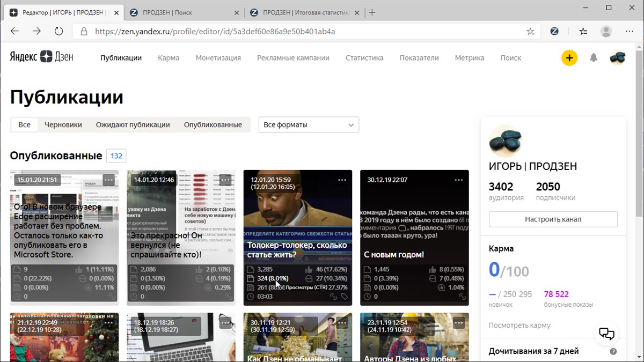Open three-dot menu on 'С новым годом!' card
The image size is (644, 362).
tap(459, 180)
